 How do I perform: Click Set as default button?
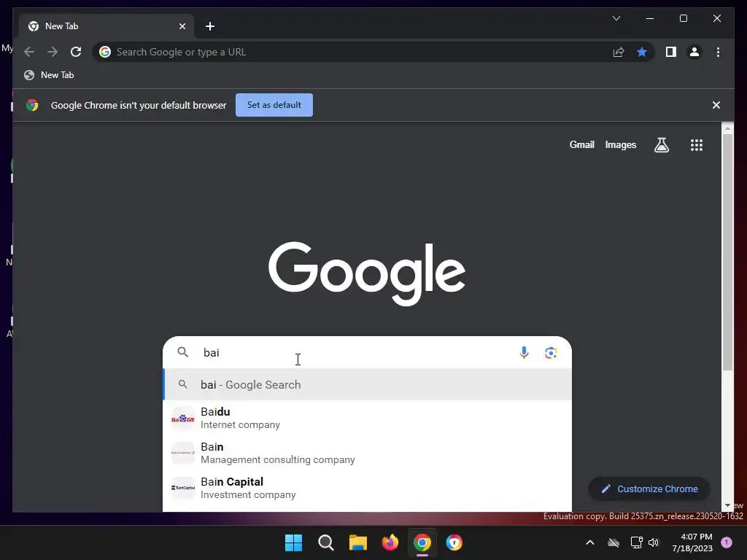pyautogui.click(x=274, y=105)
